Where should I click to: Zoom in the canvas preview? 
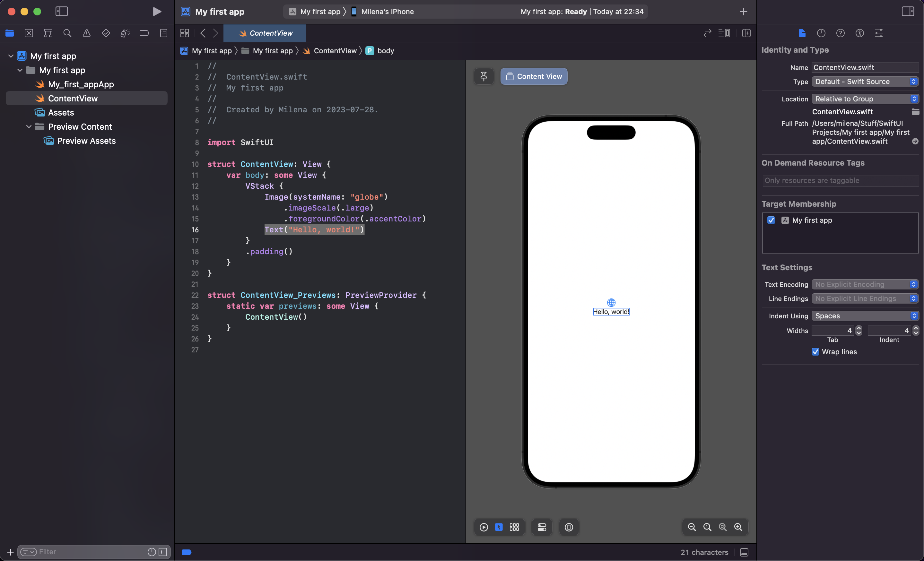[x=738, y=527]
